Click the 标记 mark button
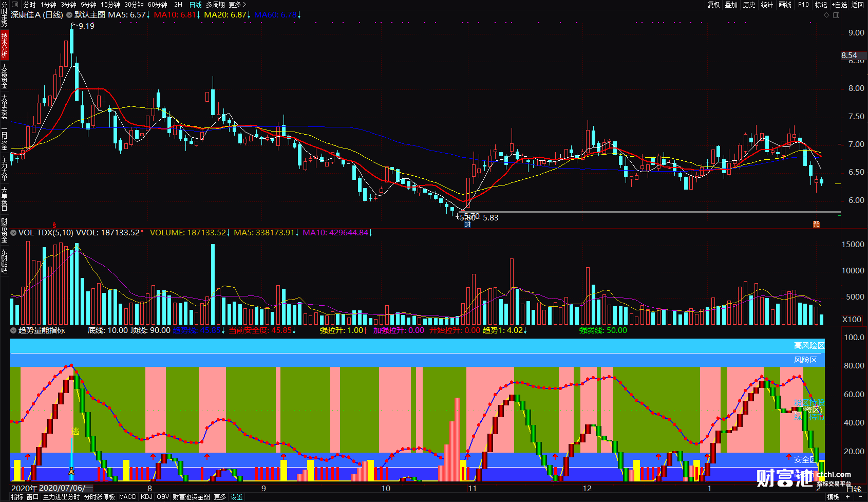 tap(821, 5)
